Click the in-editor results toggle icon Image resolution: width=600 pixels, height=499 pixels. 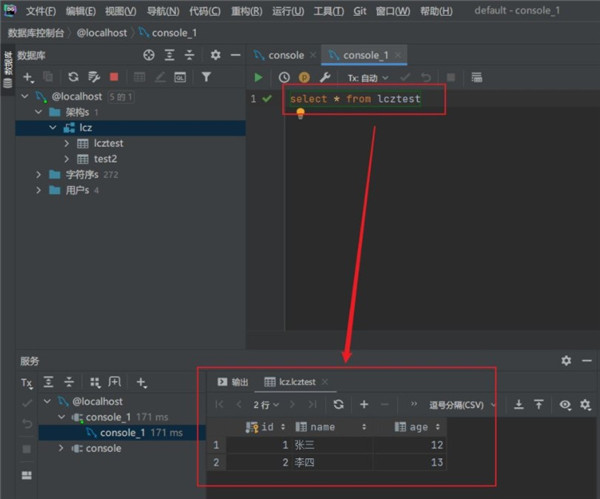tap(476, 78)
